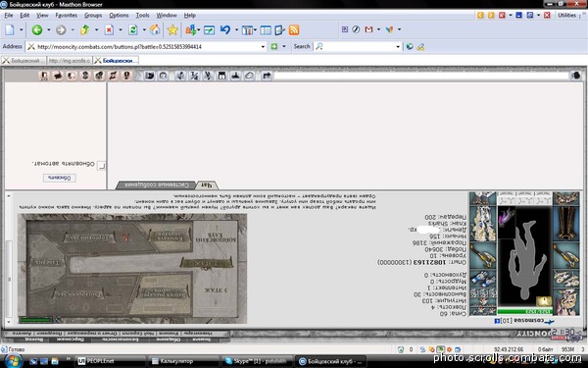This screenshot has width=588, height=368.
Task: Click the "2 ЭТАЖ" location on the map
Action: [206, 263]
